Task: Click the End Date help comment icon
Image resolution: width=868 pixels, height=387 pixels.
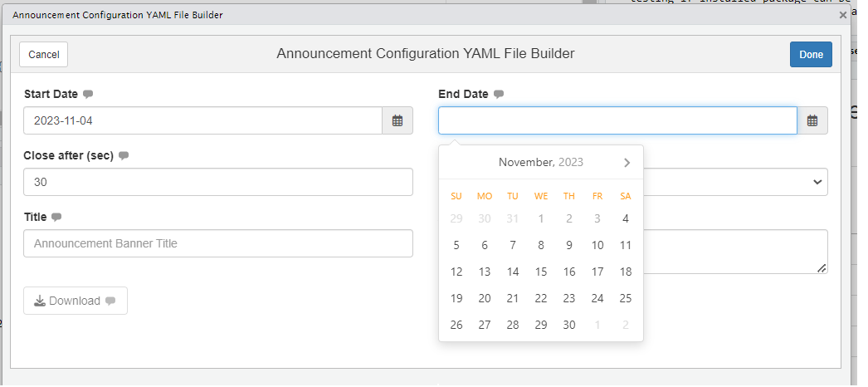Action: [x=499, y=94]
